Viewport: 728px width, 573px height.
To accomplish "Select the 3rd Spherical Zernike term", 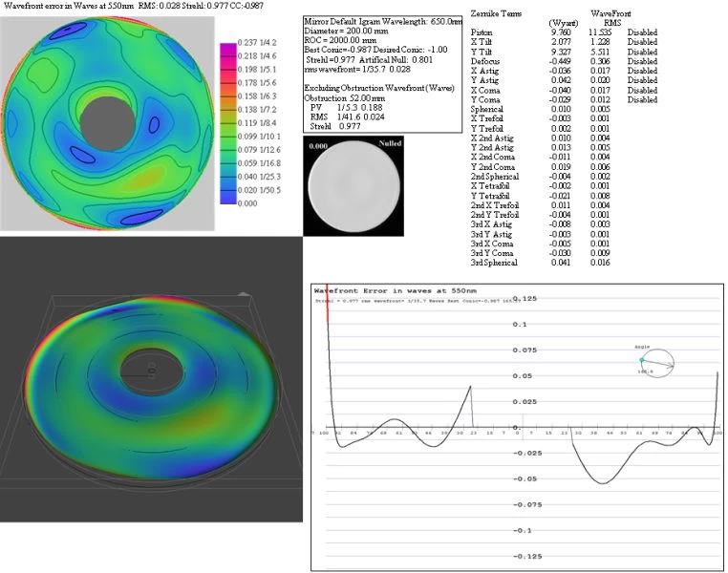I will pyautogui.click(x=495, y=262).
